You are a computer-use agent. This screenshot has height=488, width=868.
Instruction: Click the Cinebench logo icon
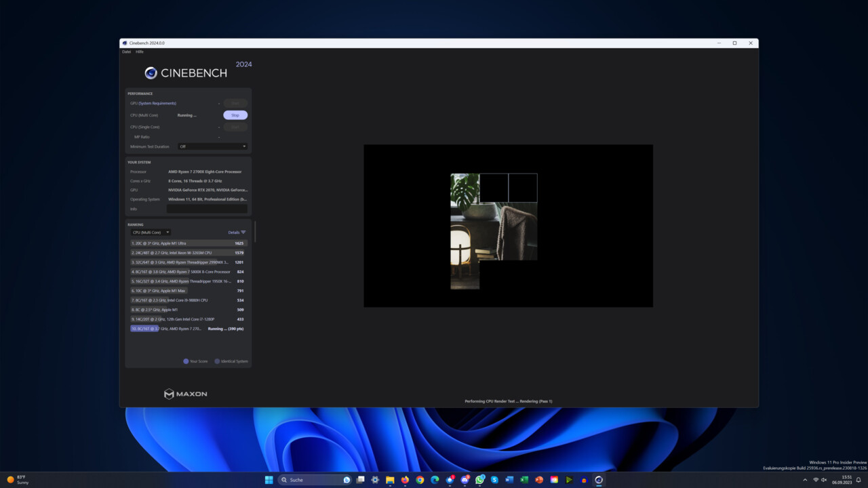[x=151, y=73]
